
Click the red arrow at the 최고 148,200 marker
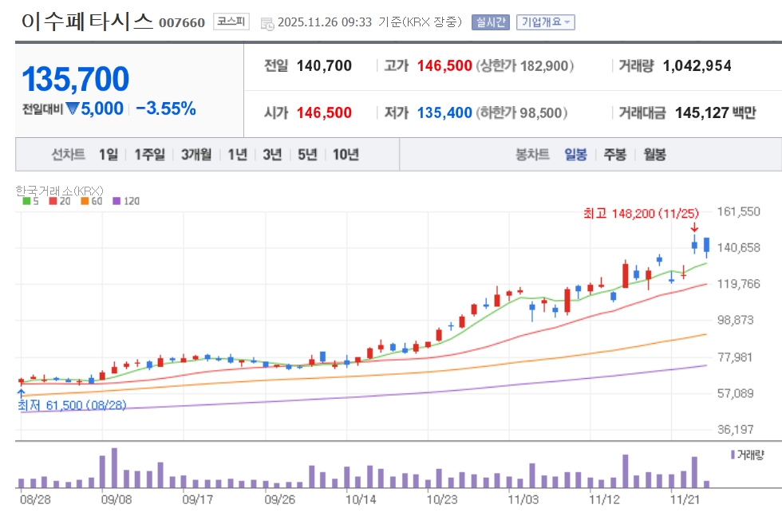[x=694, y=229]
